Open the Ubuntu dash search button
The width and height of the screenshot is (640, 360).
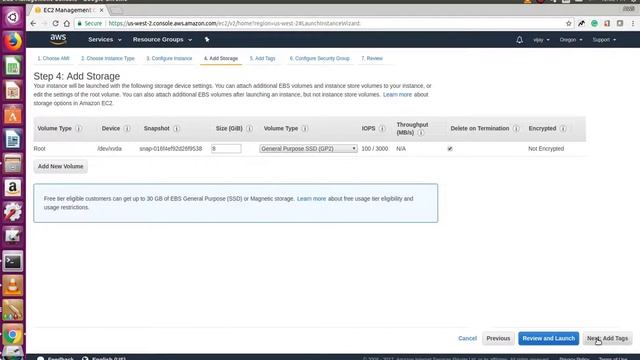[13, 18]
